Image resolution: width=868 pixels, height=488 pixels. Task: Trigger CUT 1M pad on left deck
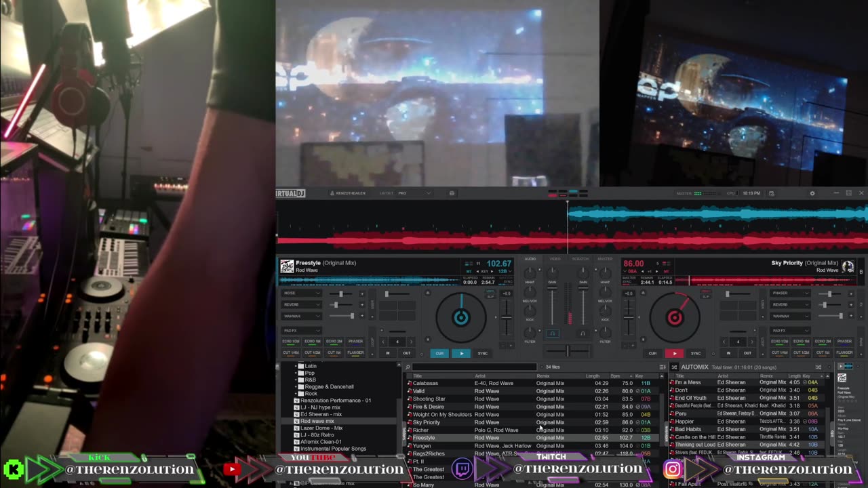(x=334, y=352)
